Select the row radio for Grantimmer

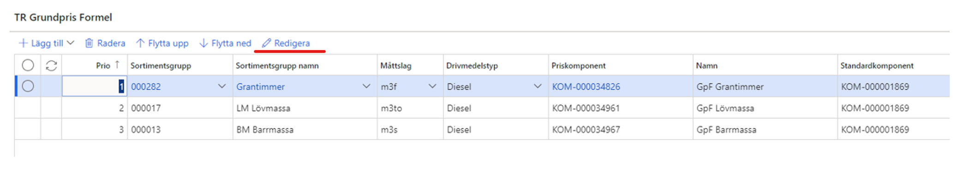click(28, 86)
